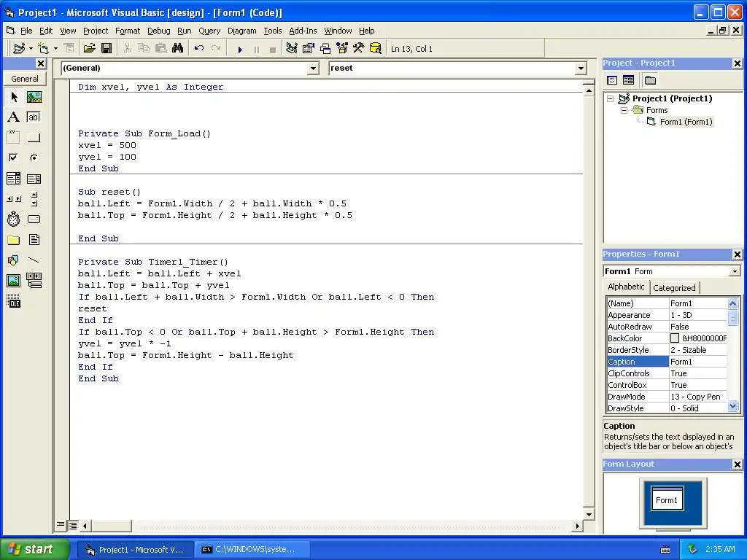Viewport: 747px width, 560px height.
Task: Select the DriveListBox control tool
Action: coord(34,219)
